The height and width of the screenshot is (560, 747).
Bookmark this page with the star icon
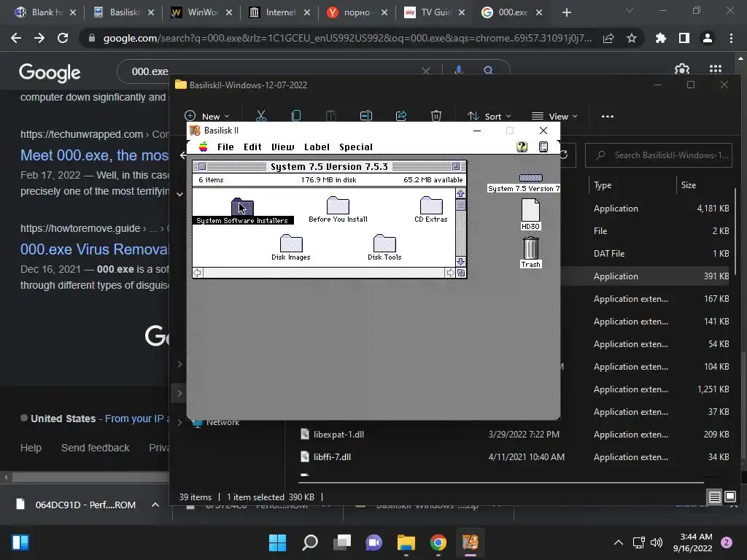tap(632, 38)
